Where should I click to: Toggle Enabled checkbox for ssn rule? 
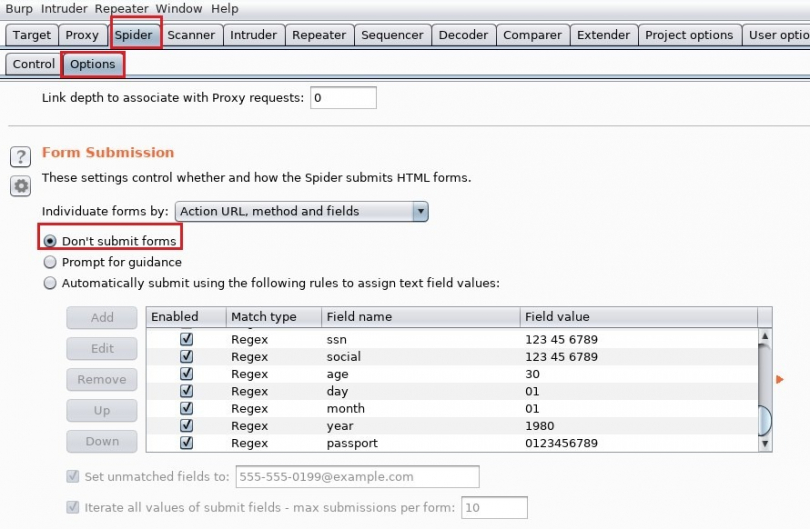pos(186,339)
